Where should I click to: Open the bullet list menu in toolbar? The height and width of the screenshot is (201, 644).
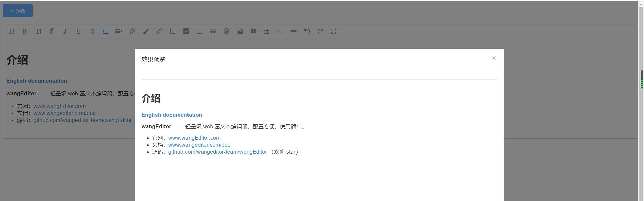tap(173, 31)
